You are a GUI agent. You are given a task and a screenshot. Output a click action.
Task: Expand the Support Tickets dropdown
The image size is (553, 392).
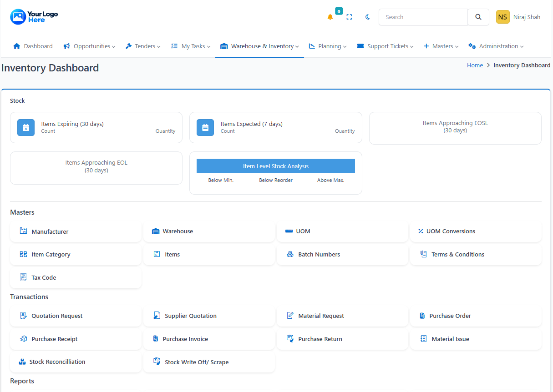pos(385,46)
